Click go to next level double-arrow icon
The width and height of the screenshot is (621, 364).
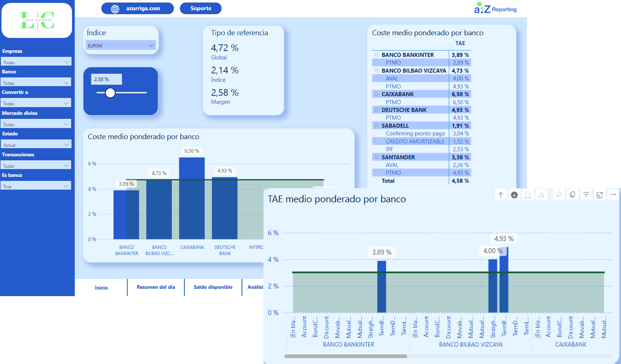pyautogui.click(x=527, y=195)
